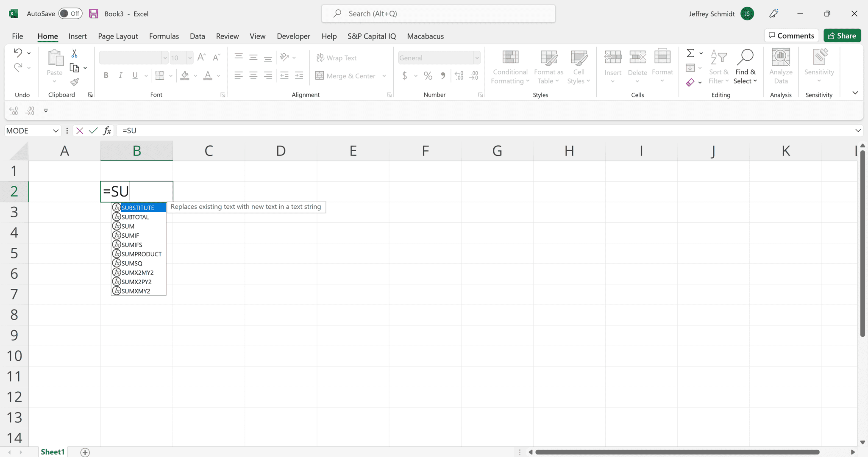This screenshot has height=457, width=868.
Task: Expand the Fill Color dropdown arrow
Action: click(195, 75)
